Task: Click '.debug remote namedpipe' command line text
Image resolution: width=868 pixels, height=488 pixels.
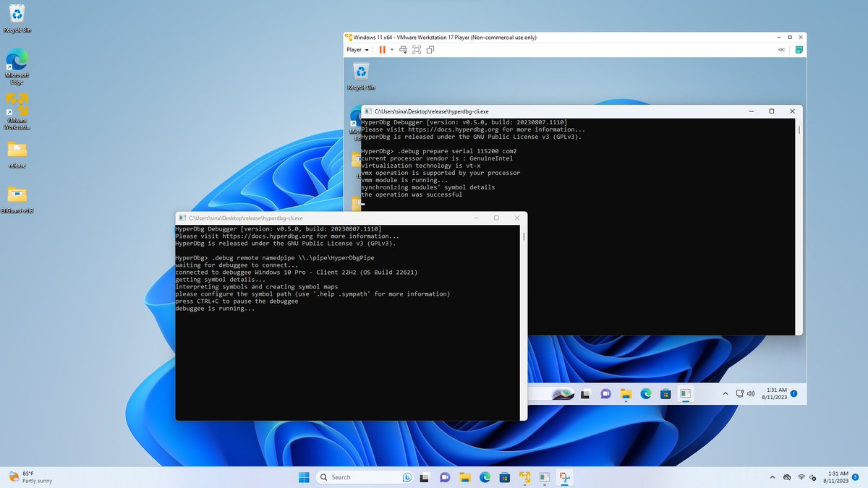Action: click(x=292, y=258)
